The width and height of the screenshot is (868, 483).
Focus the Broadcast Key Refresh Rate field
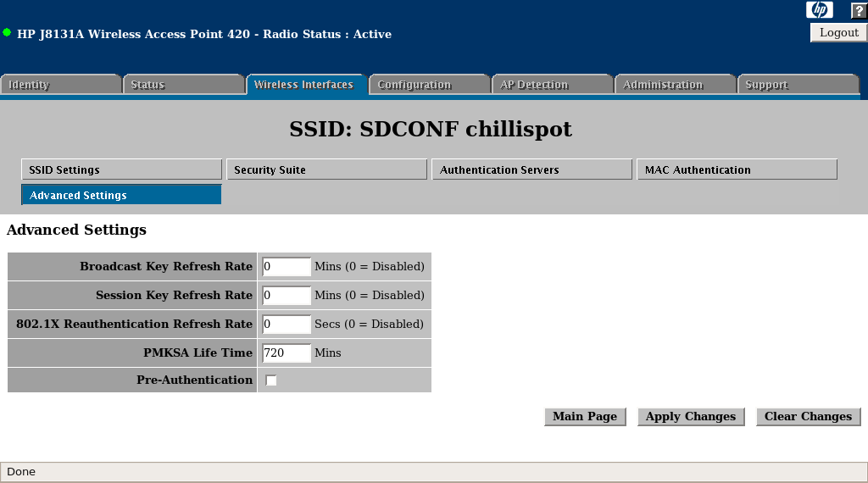pyautogui.click(x=287, y=267)
